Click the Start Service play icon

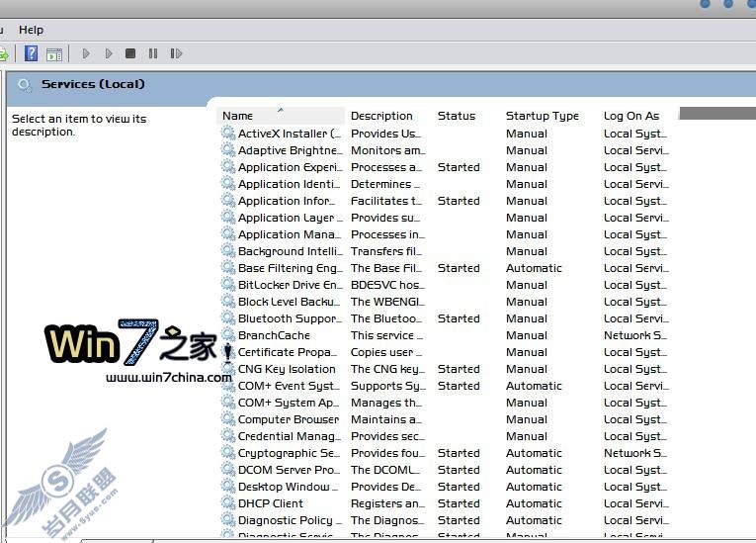click(x=86, y=53)
